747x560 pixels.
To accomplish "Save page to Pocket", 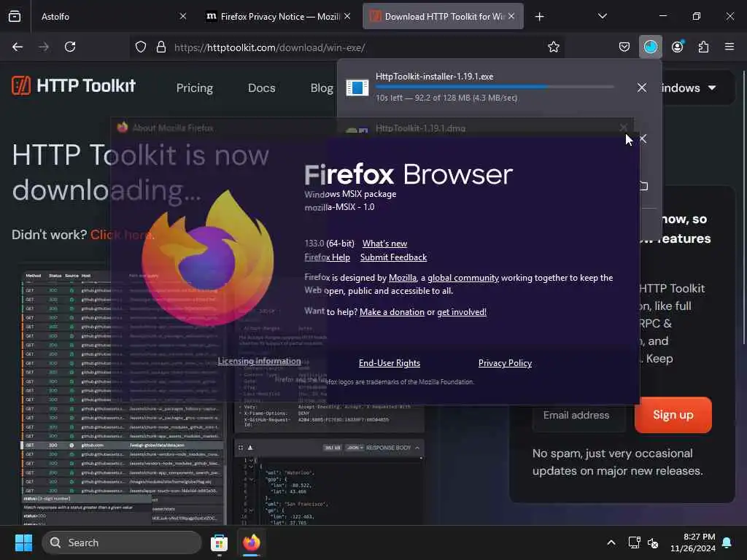I will click(x=624, y=47).
